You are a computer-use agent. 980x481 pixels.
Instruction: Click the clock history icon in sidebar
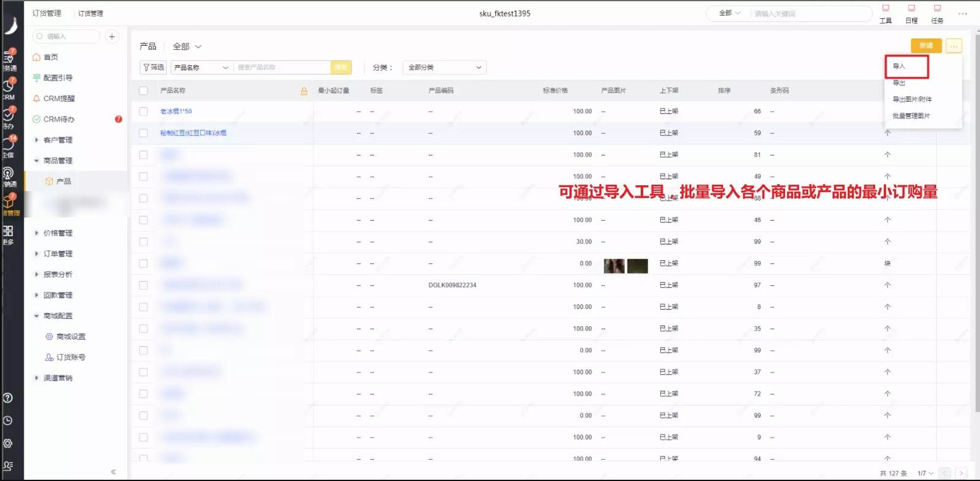[x=8, y=421]
